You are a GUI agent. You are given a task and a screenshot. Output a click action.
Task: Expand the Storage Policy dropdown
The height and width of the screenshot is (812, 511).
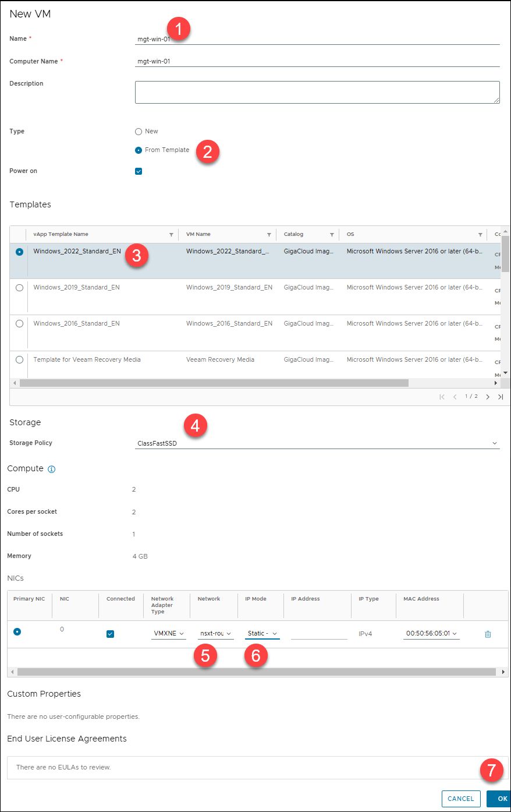[317, 443]
